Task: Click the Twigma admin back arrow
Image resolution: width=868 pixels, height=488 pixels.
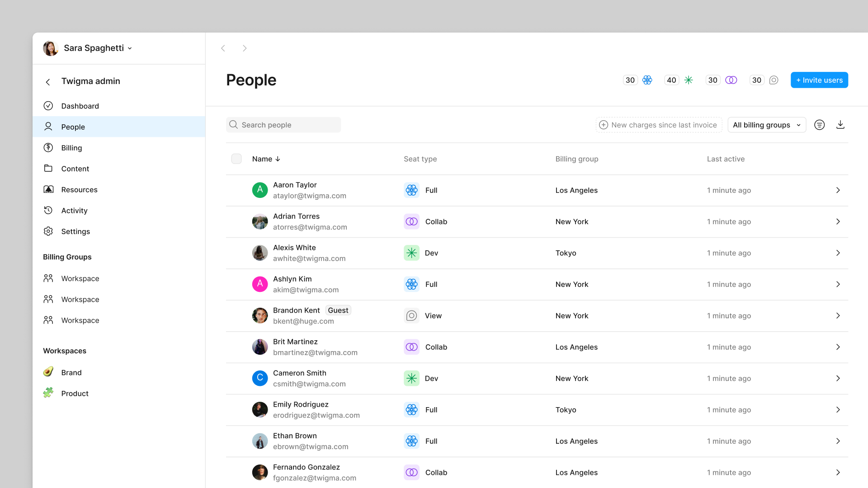Action: (47, 81)
